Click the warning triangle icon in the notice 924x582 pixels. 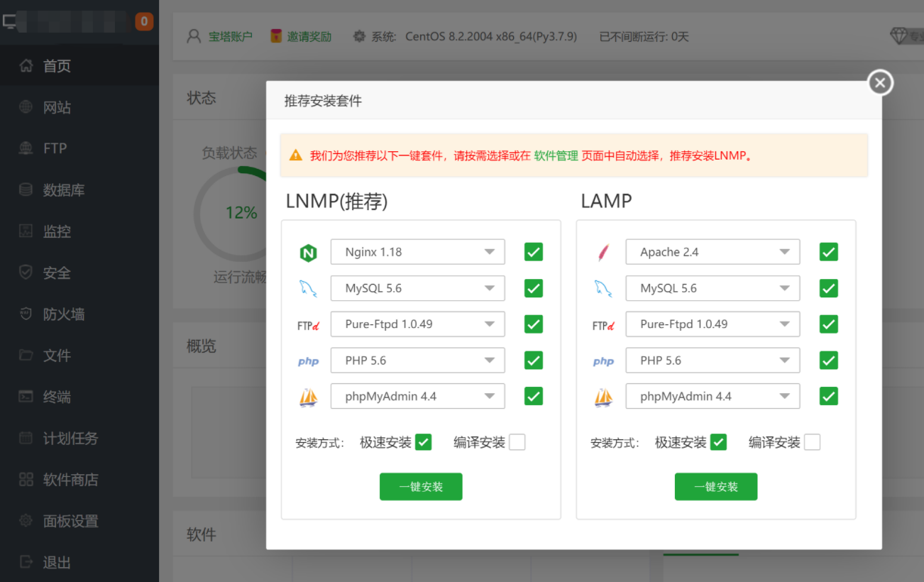(x=296, y=155)
